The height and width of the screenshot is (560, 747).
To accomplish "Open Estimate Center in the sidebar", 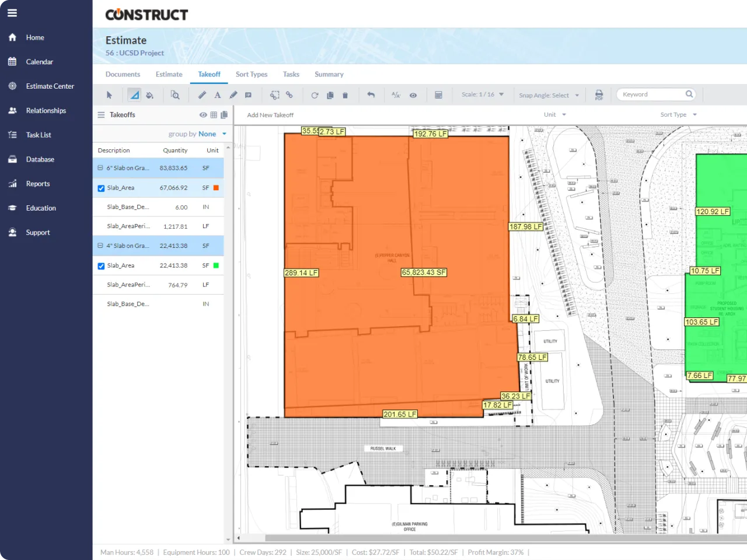I will point(50,86).
